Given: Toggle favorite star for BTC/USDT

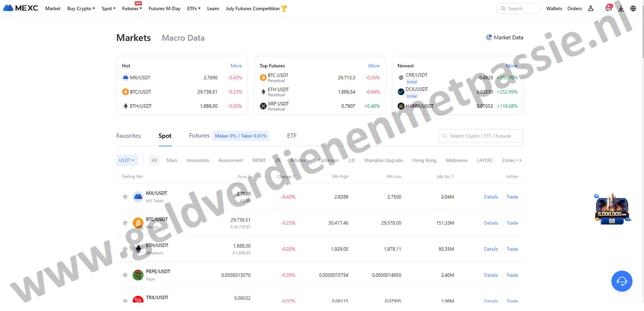Looking at the screenshot, I should point(125,223).
